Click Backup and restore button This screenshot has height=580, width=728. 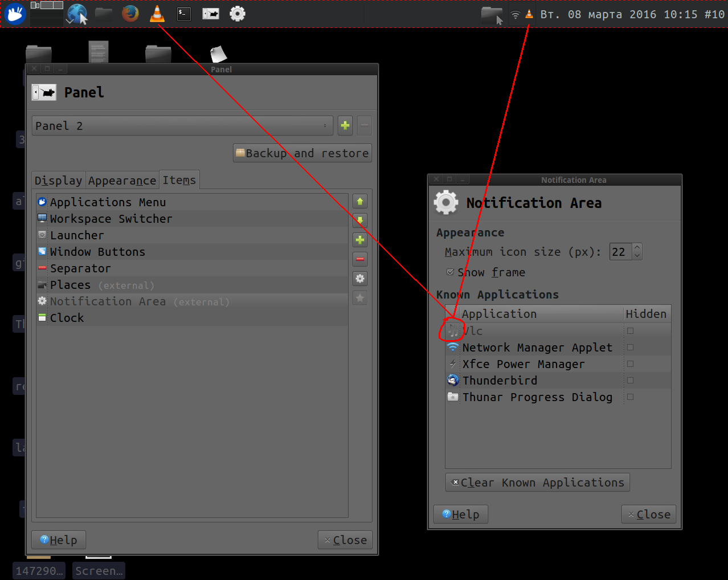click(302, 153)
